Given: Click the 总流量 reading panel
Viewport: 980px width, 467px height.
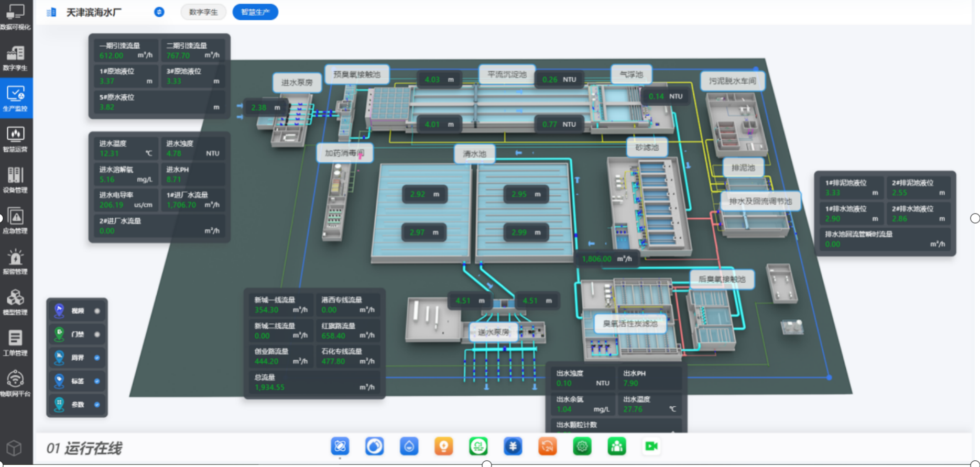Looking at the screenshot, I should point(314,383).
